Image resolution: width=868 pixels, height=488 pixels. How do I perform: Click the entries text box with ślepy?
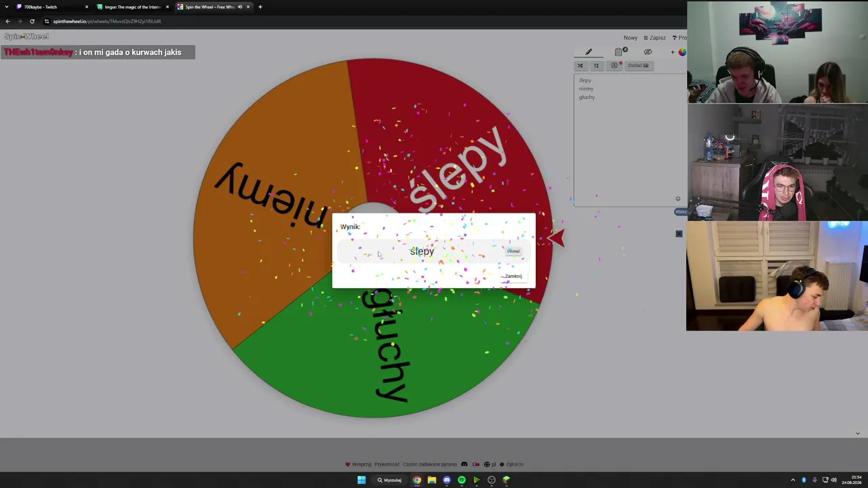pyautogui.click(x=629, y=139)
